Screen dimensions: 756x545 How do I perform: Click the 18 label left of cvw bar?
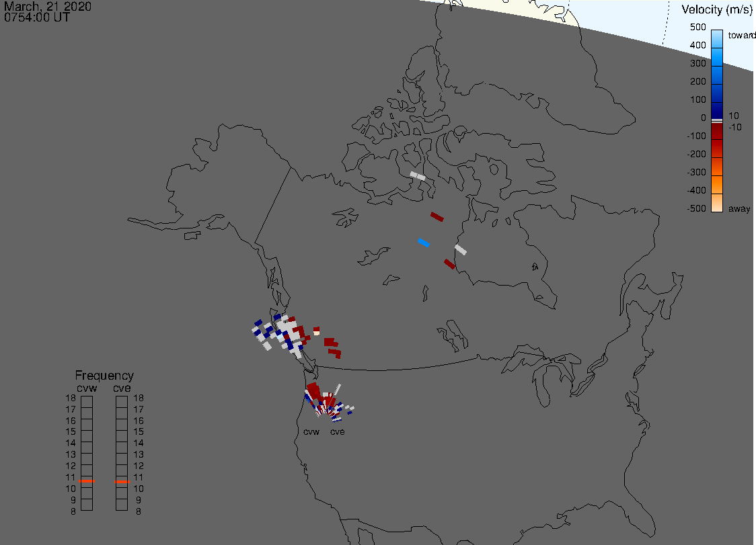point(71,398)
